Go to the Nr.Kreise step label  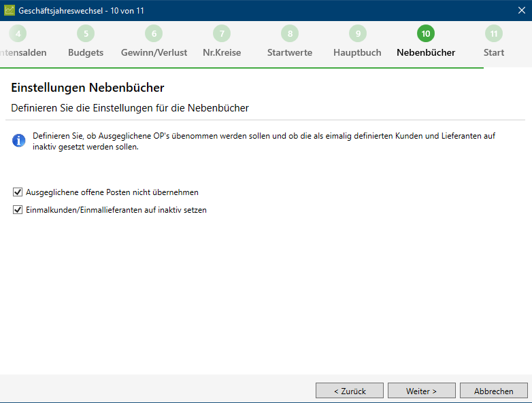click(222, 52)
